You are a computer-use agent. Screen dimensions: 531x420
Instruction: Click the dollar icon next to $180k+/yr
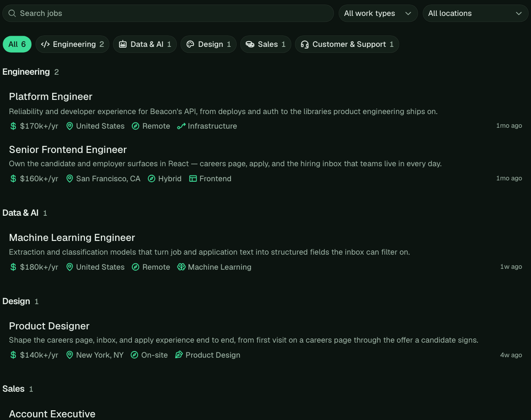click(13, 267)
